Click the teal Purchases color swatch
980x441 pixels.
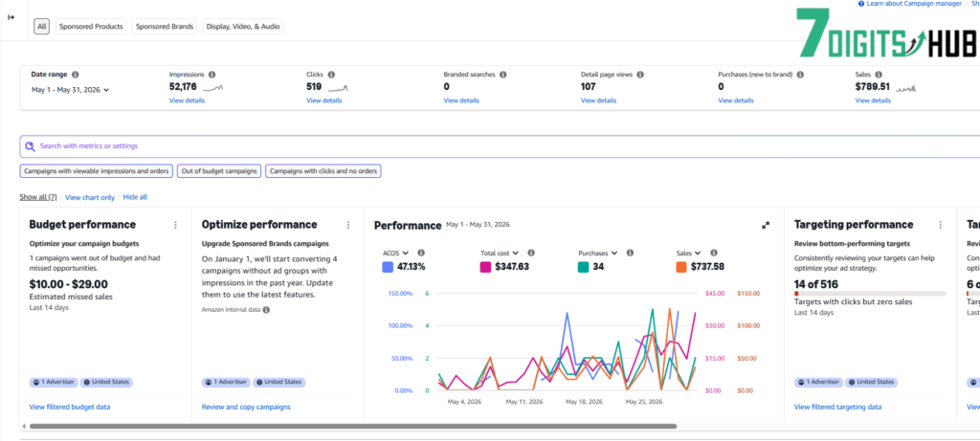tap(584, 267)
